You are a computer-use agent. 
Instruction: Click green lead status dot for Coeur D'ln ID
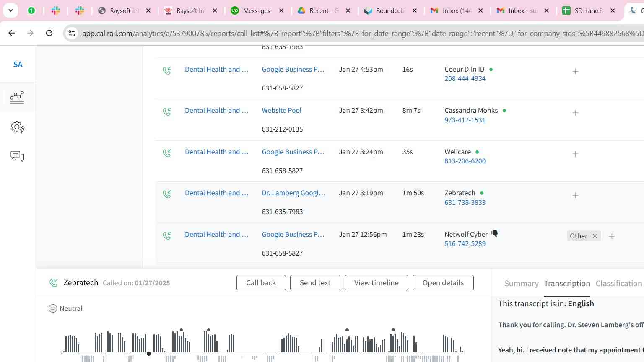click(x=491, y=70)
